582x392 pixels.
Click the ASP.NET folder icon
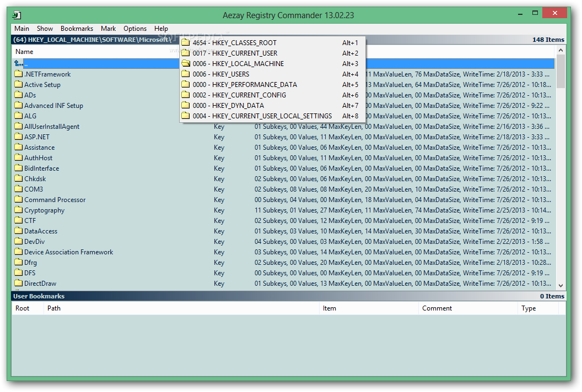(19, 137)
